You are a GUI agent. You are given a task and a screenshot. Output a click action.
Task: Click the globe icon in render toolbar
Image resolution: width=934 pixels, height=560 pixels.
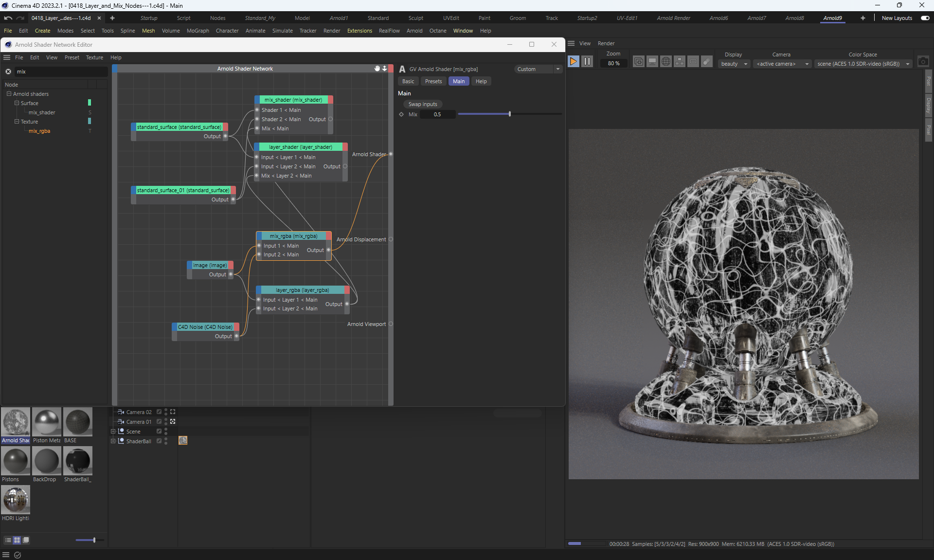coord(666,62)
